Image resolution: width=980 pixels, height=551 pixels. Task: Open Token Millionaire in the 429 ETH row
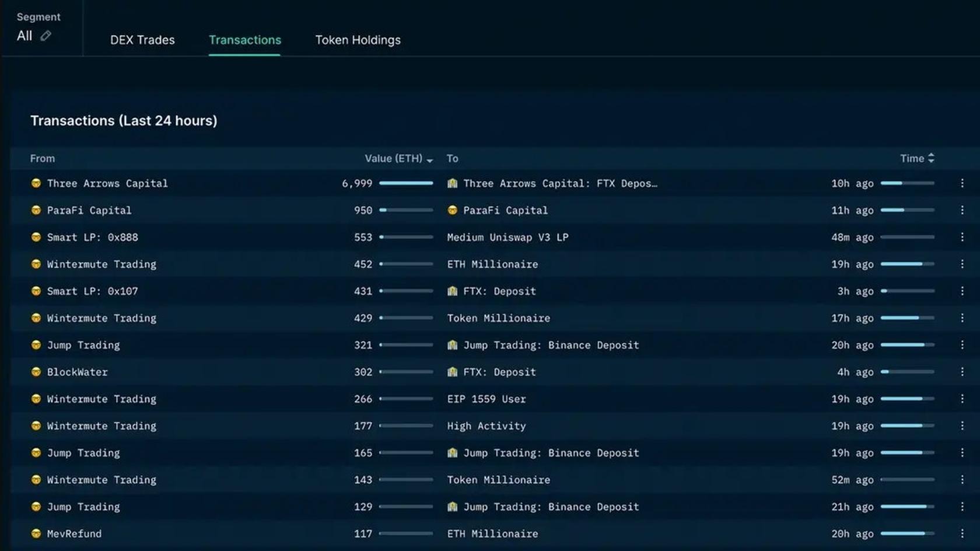click(x=498, y=318)
